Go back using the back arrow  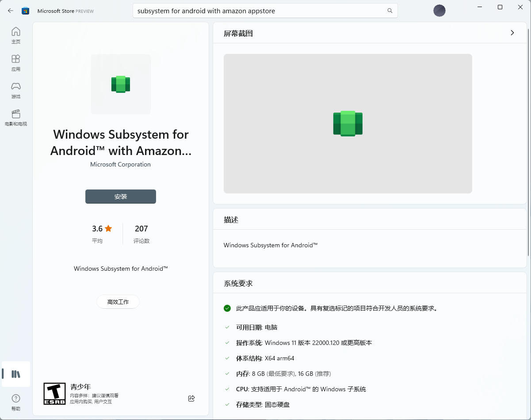pos(11,11)
